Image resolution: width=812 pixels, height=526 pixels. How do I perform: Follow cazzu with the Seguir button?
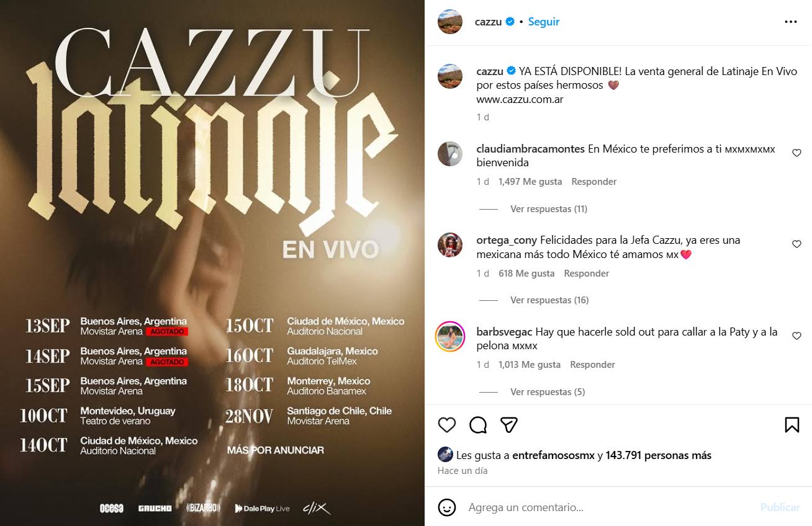(x=544, y=22)
